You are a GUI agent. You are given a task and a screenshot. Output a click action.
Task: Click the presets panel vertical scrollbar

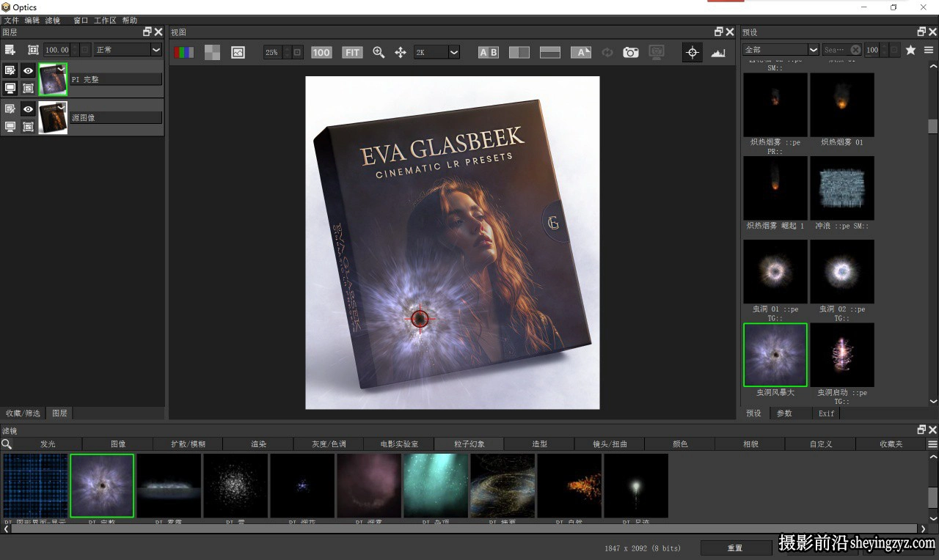click(933, 127)
